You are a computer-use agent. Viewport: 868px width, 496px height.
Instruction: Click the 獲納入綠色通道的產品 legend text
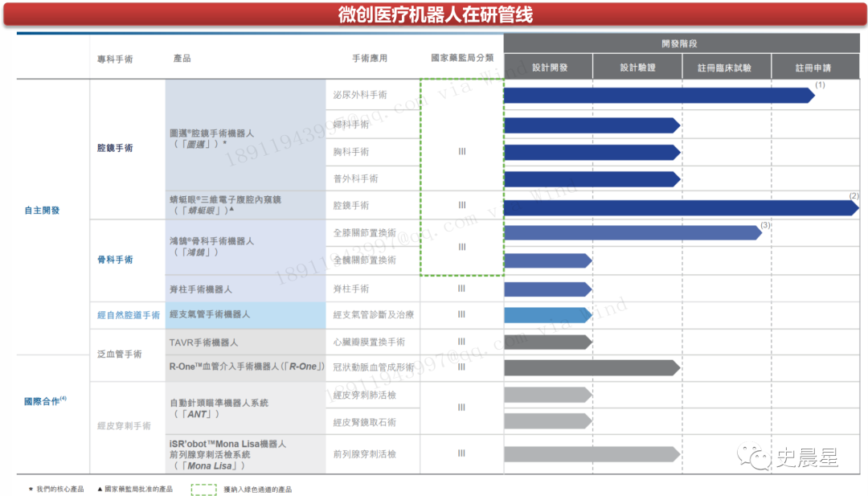pos(257,490)
